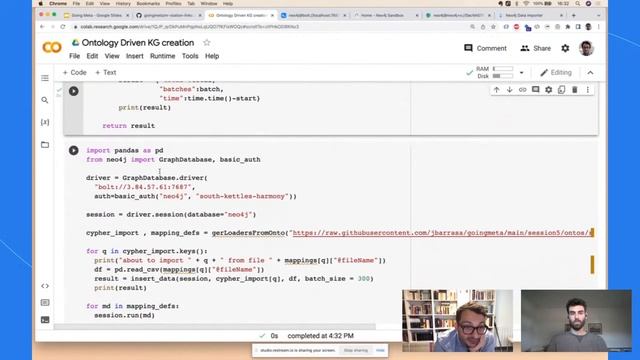Mirror cell in tab icon

pyautogui.click(x=562, y=90)
